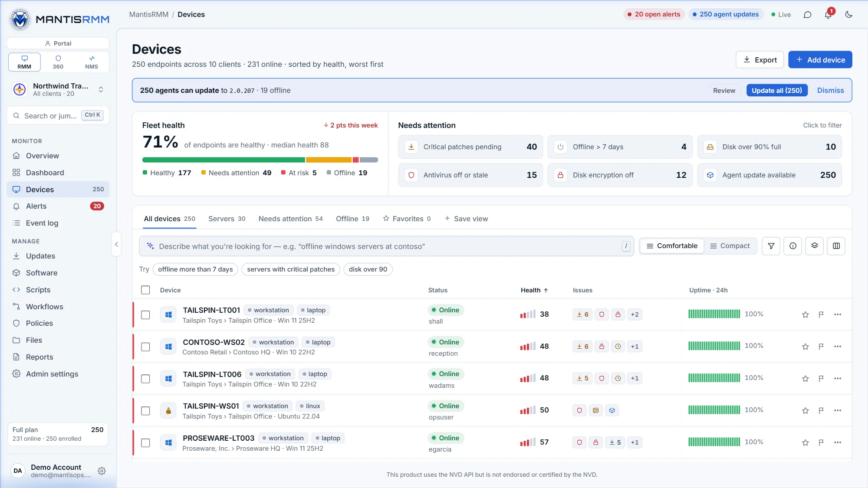Click uptime bar for TAILSPIN-LT001
Viewport: 868px width, 488px height.
pos(714,314)
